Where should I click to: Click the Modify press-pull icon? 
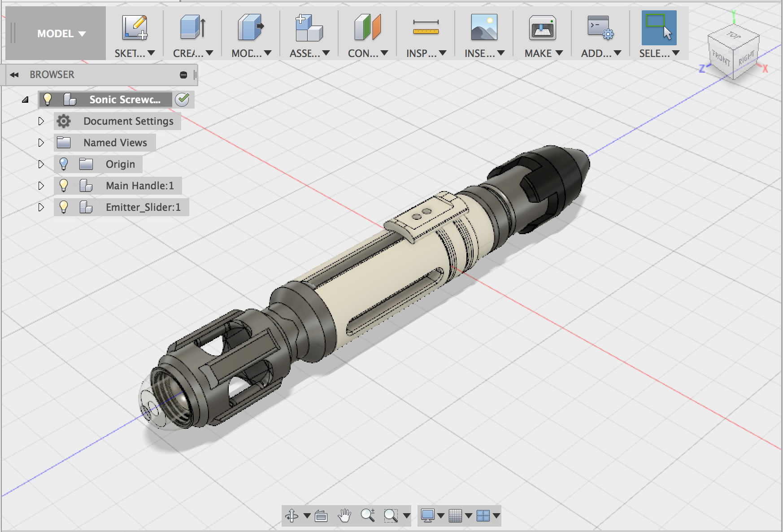point(251,27)
